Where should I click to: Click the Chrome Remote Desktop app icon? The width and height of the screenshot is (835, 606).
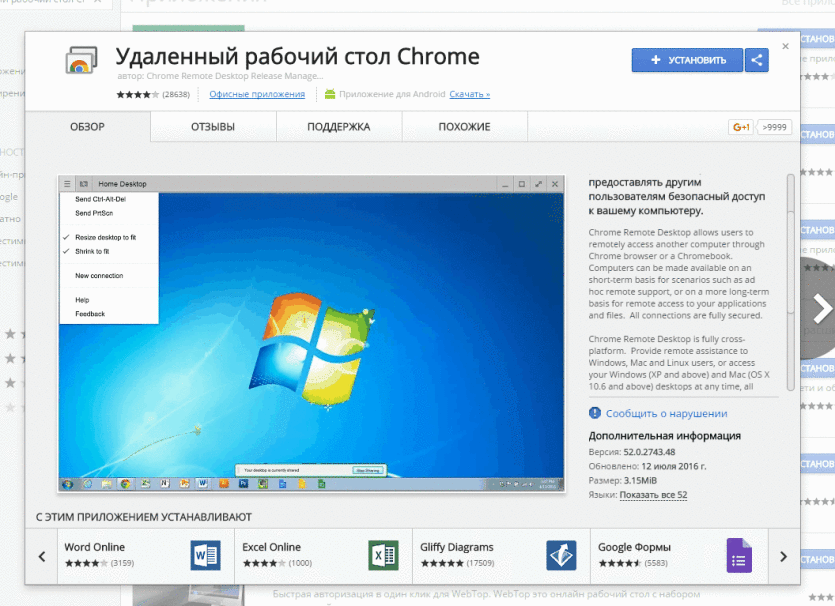click(x=81, y=60)
